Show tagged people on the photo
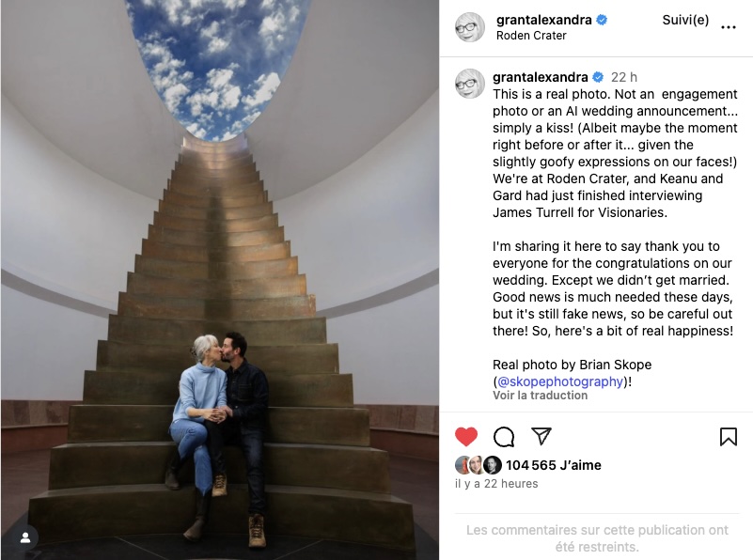This screenshot has width=753, height=560. [25, 538]
